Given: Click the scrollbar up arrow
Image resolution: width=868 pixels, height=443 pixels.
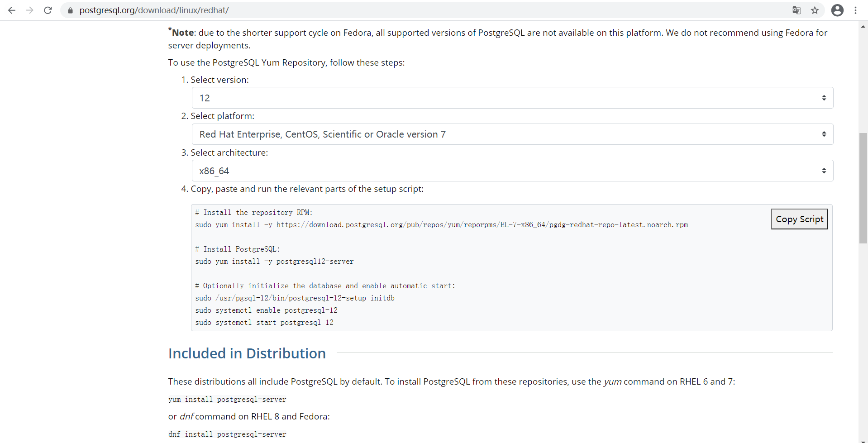Looking at the screenshot, I should click(863, 27).
